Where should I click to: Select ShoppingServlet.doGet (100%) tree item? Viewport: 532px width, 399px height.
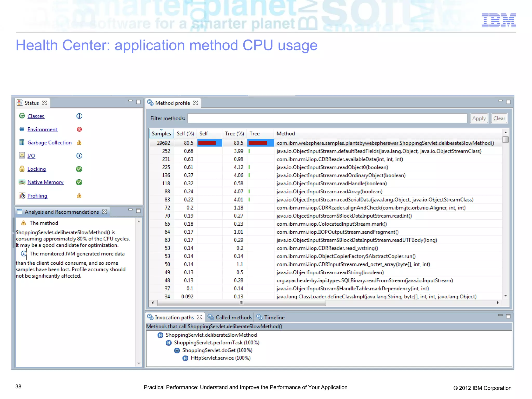point(217,350)
